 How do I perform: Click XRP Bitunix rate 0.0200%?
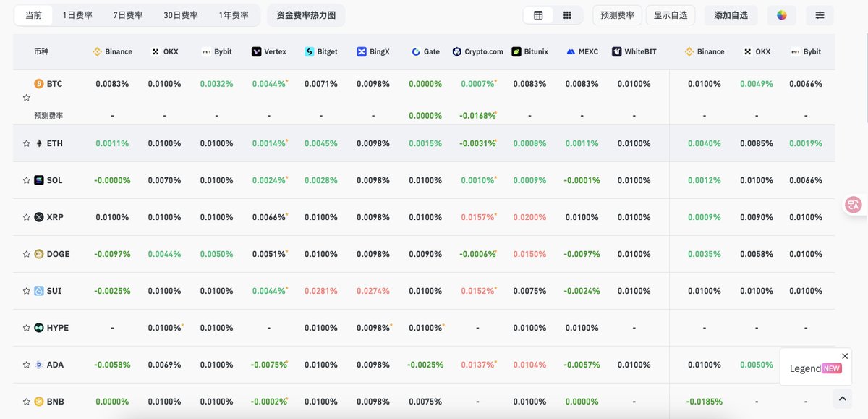pyautogui.click(x=529, y=217)
